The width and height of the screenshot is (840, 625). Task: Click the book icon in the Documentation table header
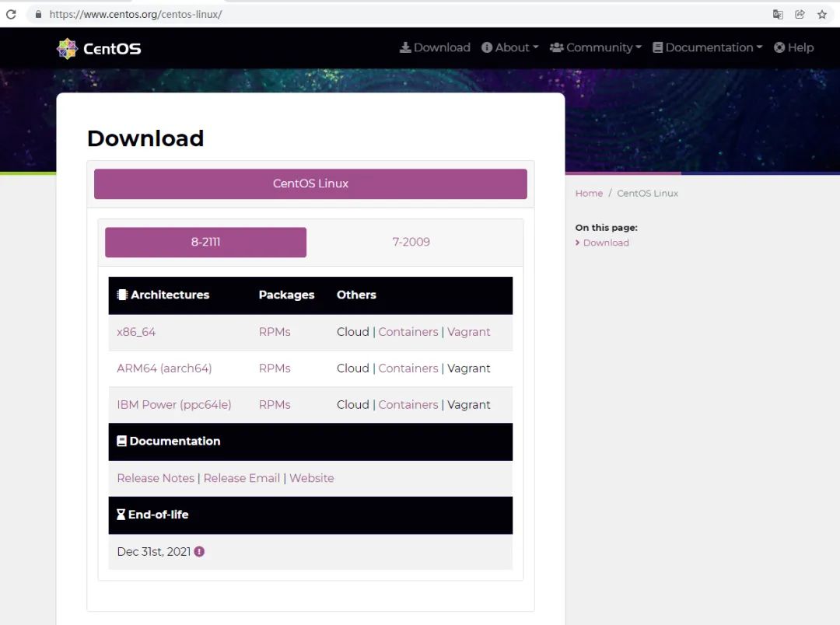tap(121, 440)
